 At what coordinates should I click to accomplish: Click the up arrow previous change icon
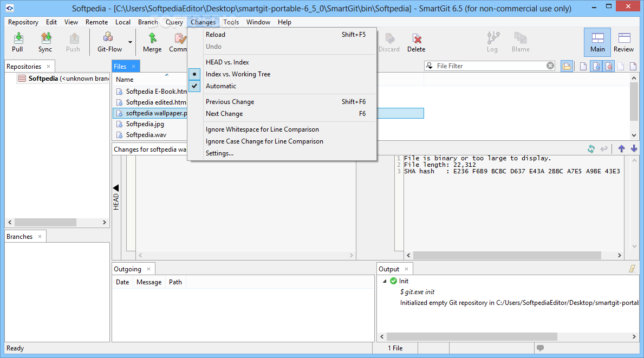[x=621, y=148]
